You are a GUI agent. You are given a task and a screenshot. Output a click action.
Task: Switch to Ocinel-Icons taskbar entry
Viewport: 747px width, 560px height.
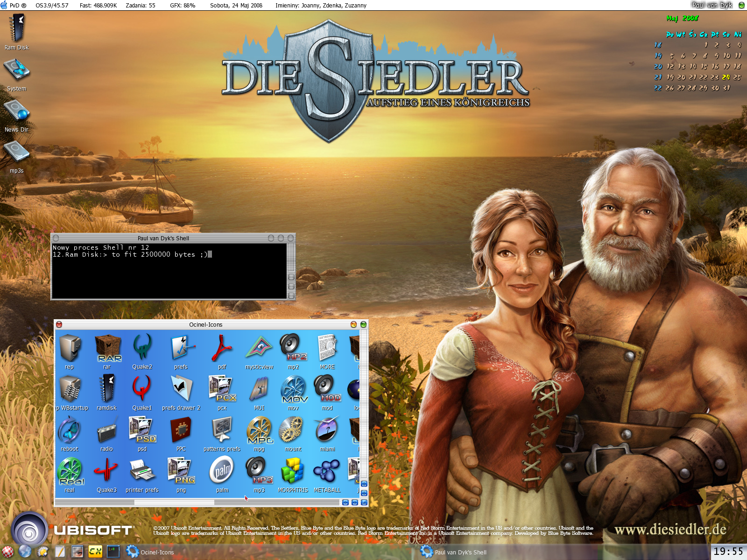[x=150, y=552]
